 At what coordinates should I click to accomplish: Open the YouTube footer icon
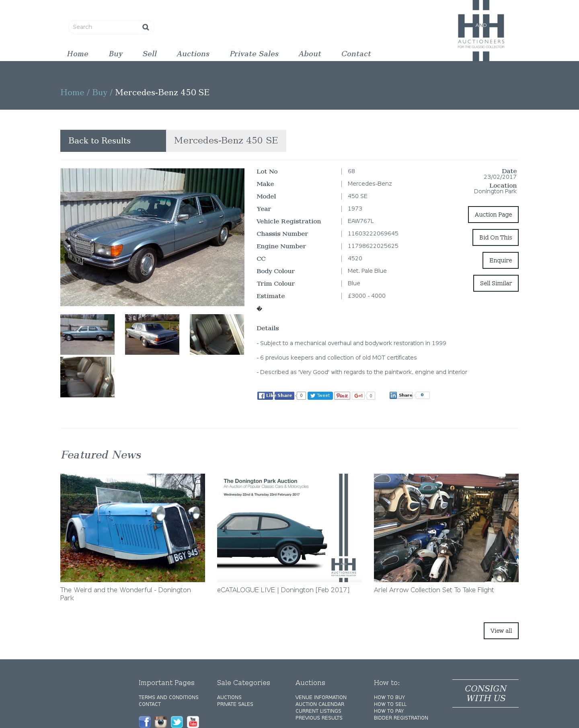point(193,722)
